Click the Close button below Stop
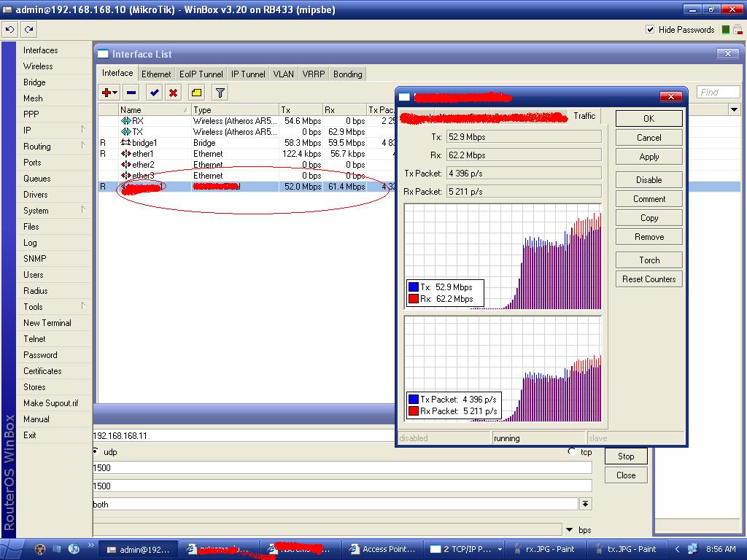 point(626,475)
